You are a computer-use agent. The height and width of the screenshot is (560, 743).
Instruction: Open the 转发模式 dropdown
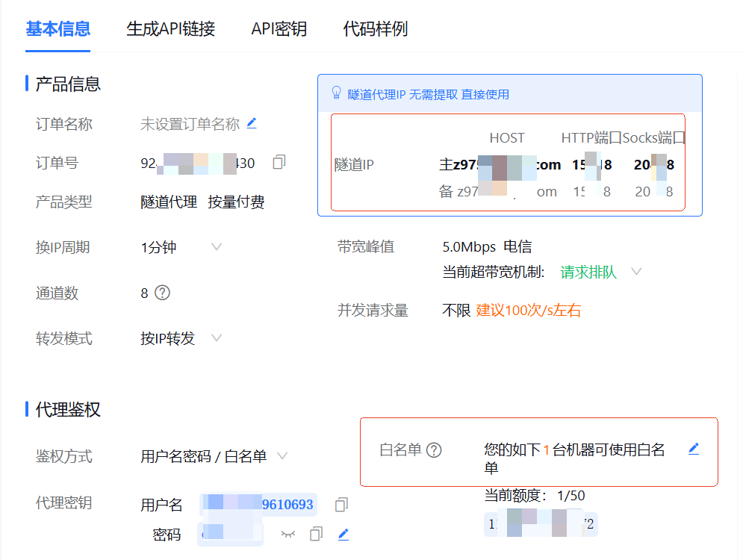coord(217,338)
